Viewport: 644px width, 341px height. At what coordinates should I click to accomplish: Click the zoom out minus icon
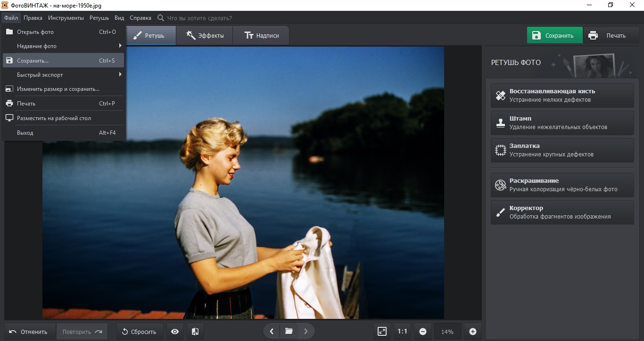[x=423, y=332]
